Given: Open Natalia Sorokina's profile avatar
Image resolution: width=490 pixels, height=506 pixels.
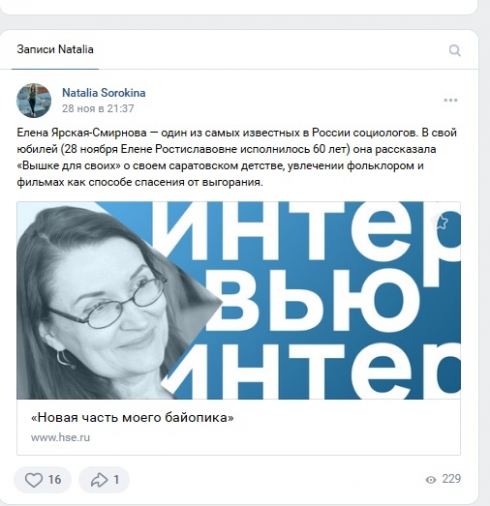Looking at the screenshot, I should 34,100.
